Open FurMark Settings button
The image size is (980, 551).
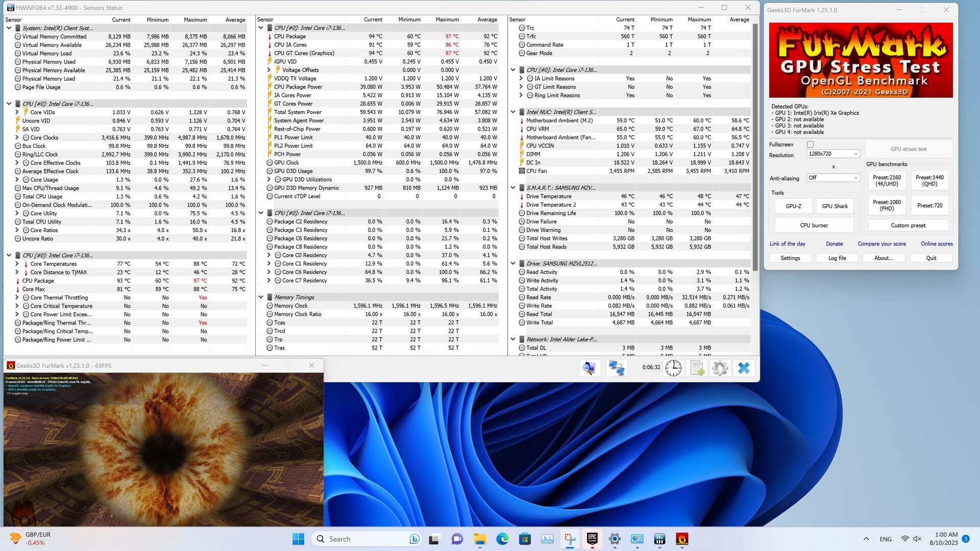coord(790,258)
